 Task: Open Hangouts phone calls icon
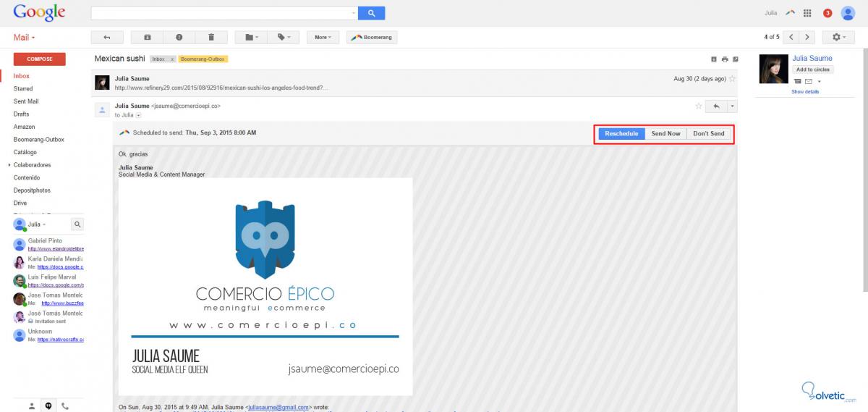(x=65, y=405)
